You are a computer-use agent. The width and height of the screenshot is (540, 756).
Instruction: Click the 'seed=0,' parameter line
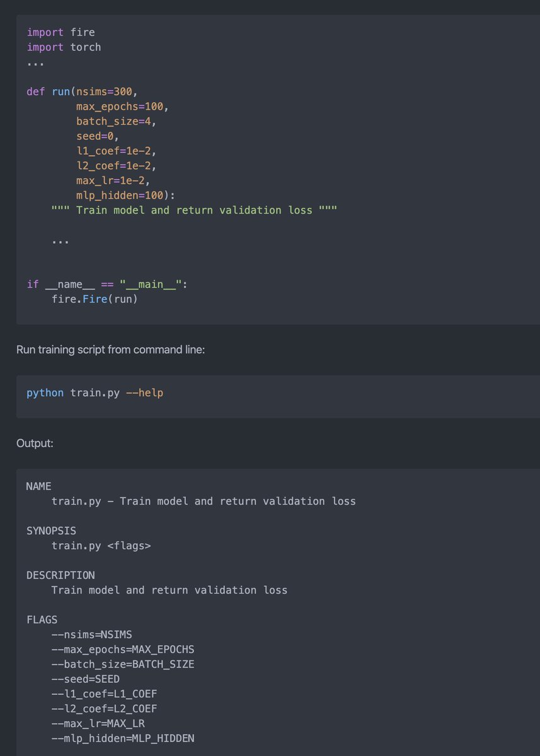[x=98, y=136]
